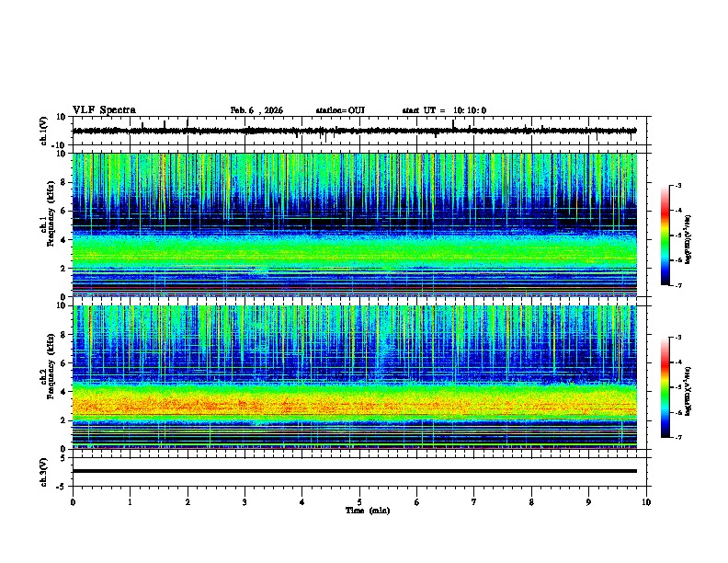Select the "Feb. 6 , 2026" date text
728x563 pixels.
256,110
